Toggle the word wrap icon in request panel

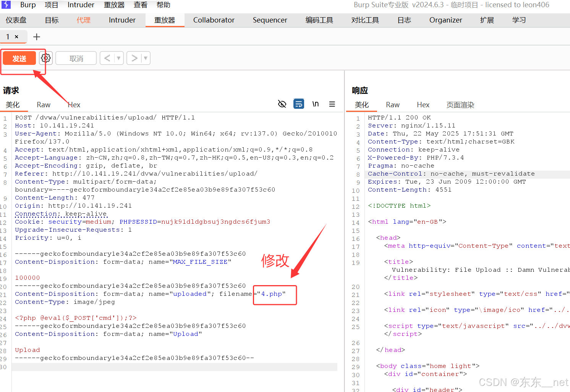coord(299,104)
